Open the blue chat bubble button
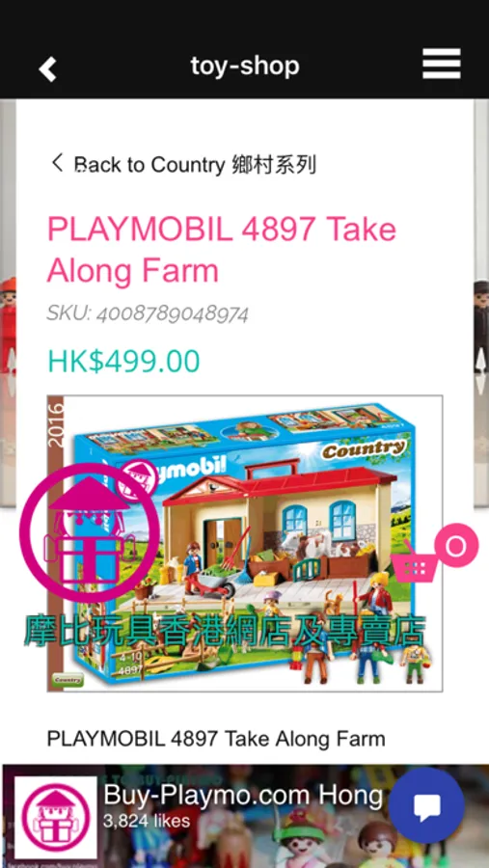 (426, 805)
